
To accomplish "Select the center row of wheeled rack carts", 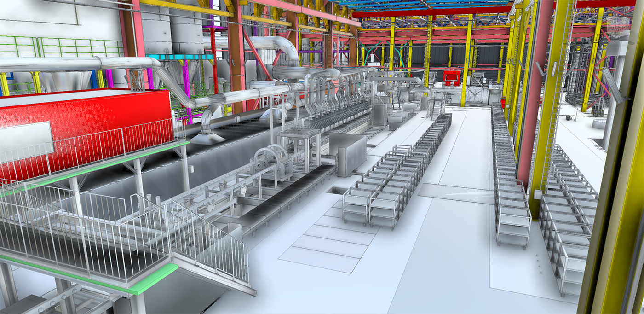I will coord(396,175).
